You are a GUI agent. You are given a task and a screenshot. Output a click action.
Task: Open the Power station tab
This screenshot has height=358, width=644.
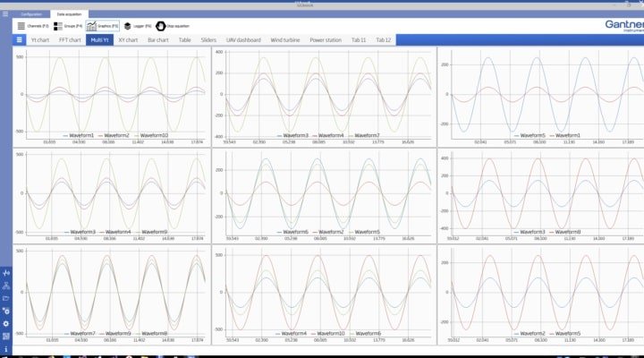click(x=326, y=40)
